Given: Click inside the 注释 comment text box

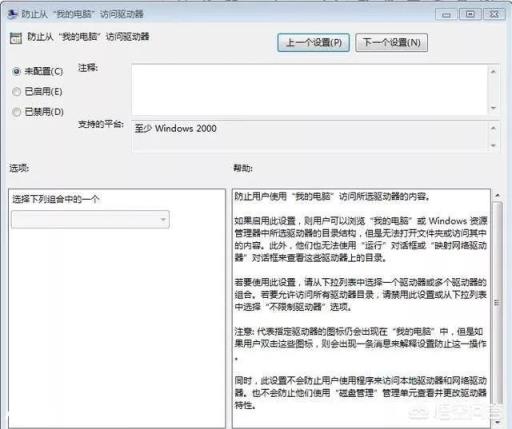Looking at the screenshot, I should [x=310, y=90].
